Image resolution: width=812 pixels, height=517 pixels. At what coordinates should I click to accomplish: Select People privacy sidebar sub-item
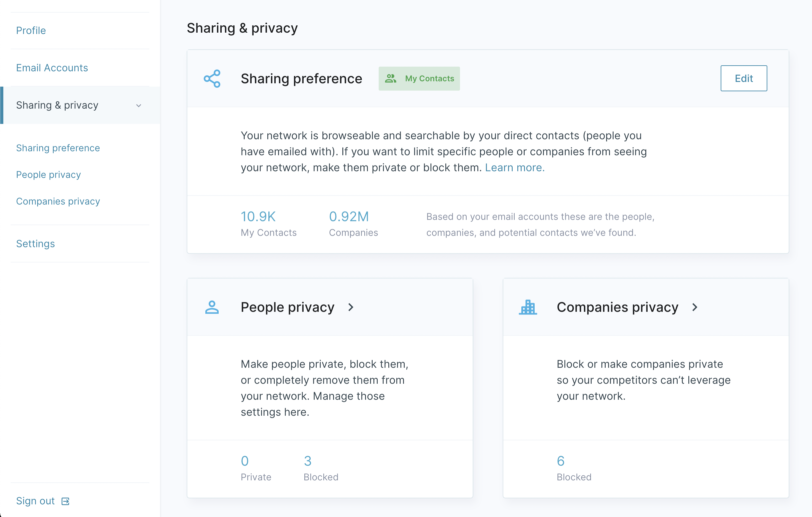point(49,175)
